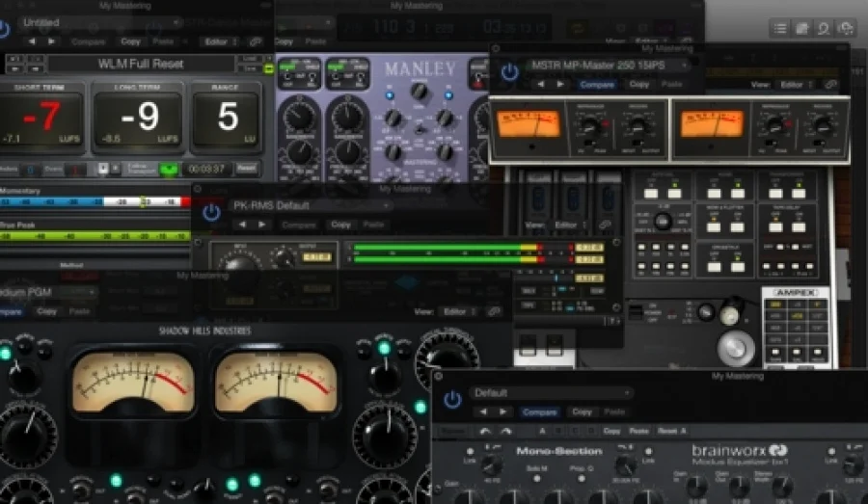Open the loop browser icon in top-right toolbar
This screenshot has width=868, height=504.
click(x=825, y=28)
